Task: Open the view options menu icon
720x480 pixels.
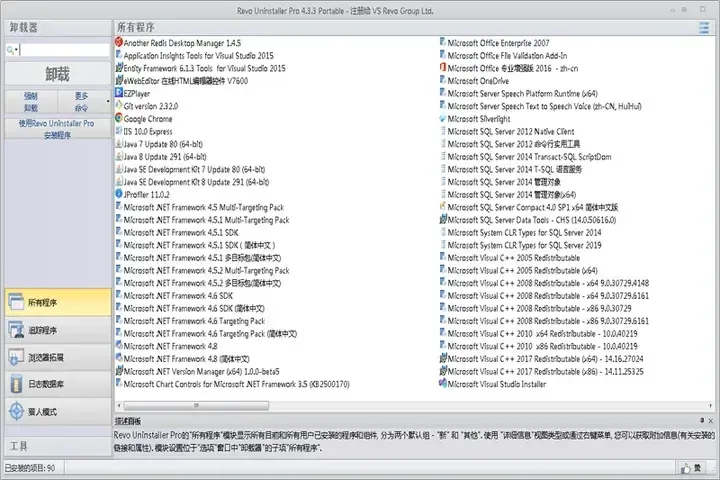Action: [703, 28]
